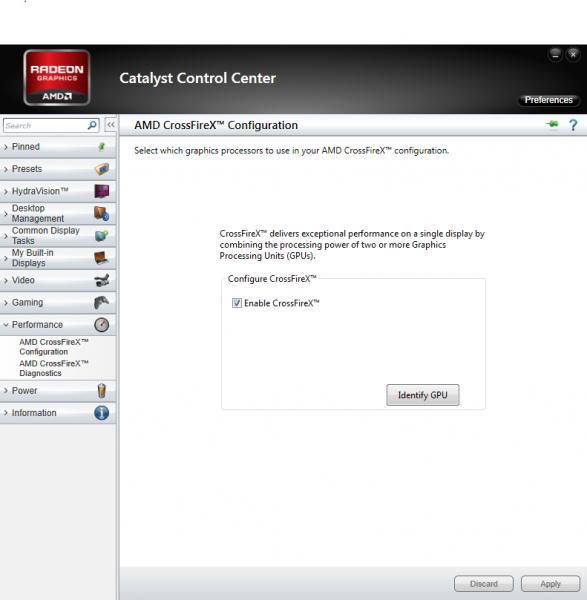Screen dimensions: 587x600
Task: Click the Identify GPU button
Action: point(422,395)
